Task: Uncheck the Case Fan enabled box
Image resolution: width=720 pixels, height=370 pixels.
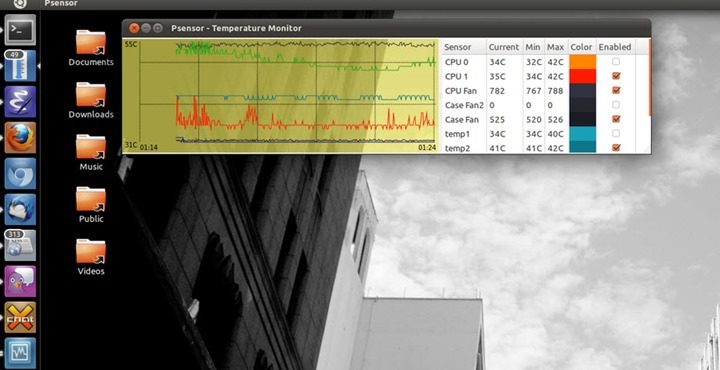Action: (x=616, y=119)
